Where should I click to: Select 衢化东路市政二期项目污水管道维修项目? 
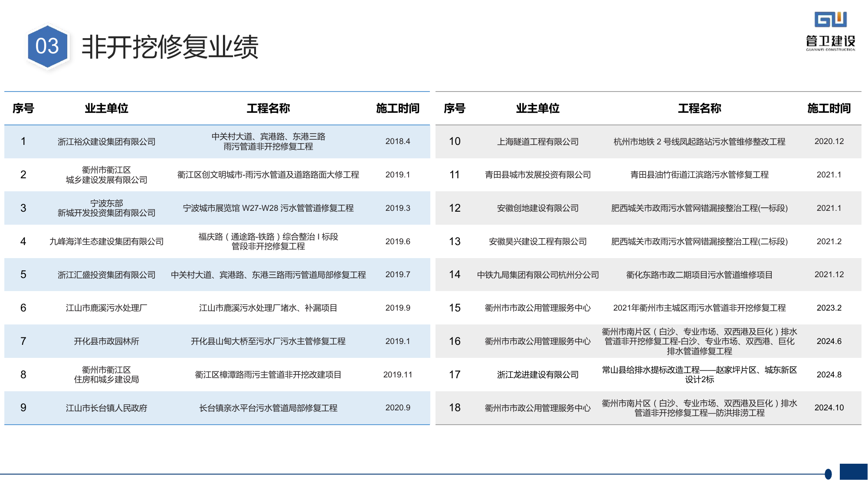(700, 275)
